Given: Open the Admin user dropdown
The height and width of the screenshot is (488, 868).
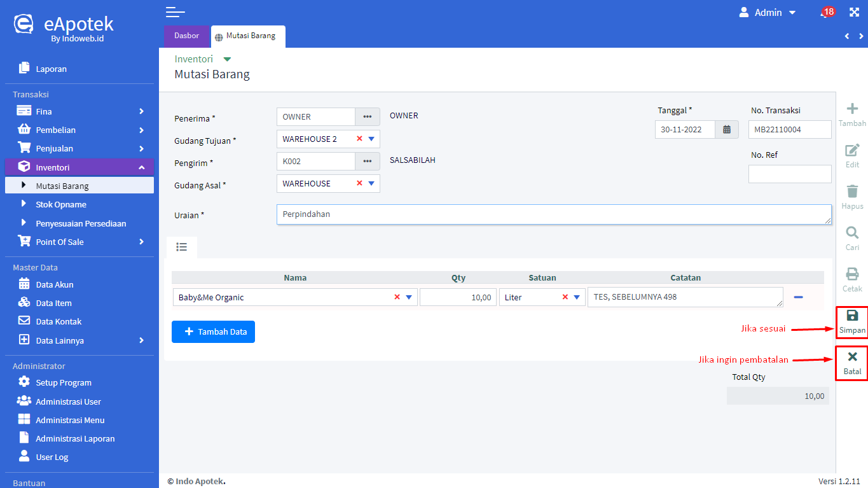Looking at the screenshot, I should [768, 13].
